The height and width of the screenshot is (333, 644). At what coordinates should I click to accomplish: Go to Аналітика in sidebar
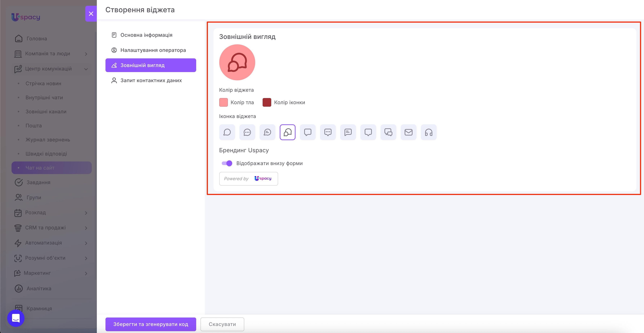click(x=51, y=288)
